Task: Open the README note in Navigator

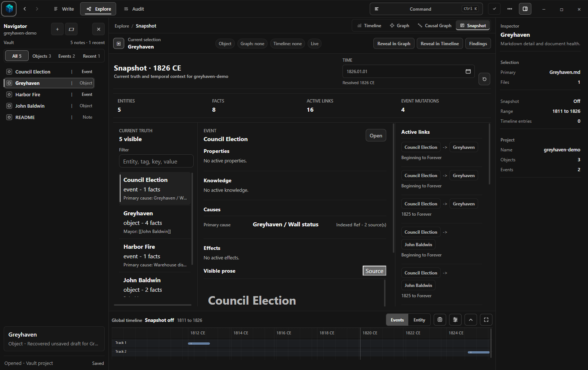Action: coord(49,117)
